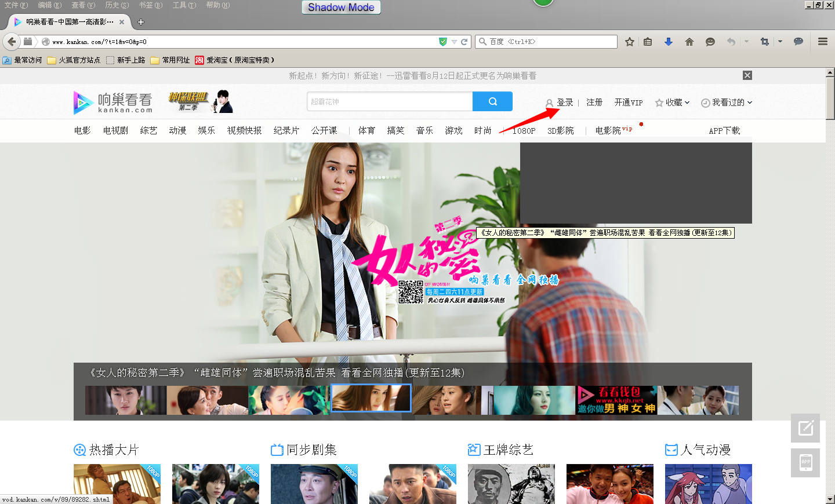The width and height of the screenshot is (835, 504).
Task: Click the 王牌综艺 star icon
Action: pyautogui.click(x=474, y=450)
